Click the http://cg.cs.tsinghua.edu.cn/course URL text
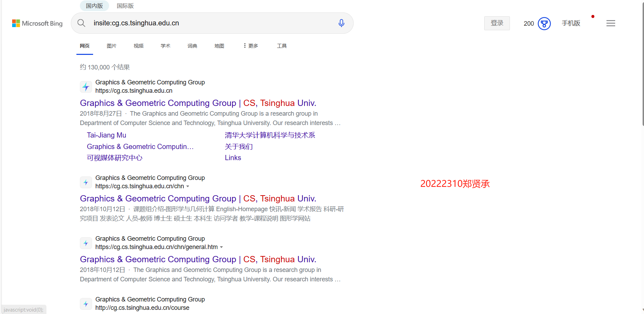This screenshot has width=644, height=314. tap(142, 308)
